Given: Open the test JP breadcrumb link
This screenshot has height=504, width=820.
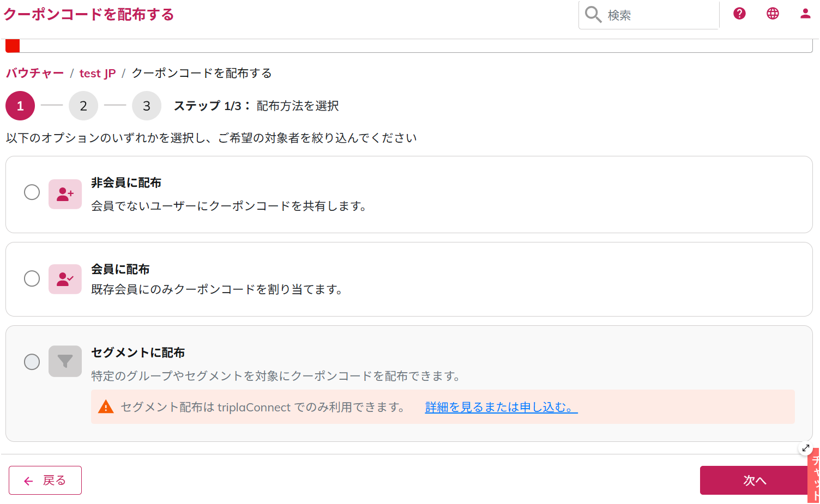Looking at the screenshot, I should click(98, 74).
